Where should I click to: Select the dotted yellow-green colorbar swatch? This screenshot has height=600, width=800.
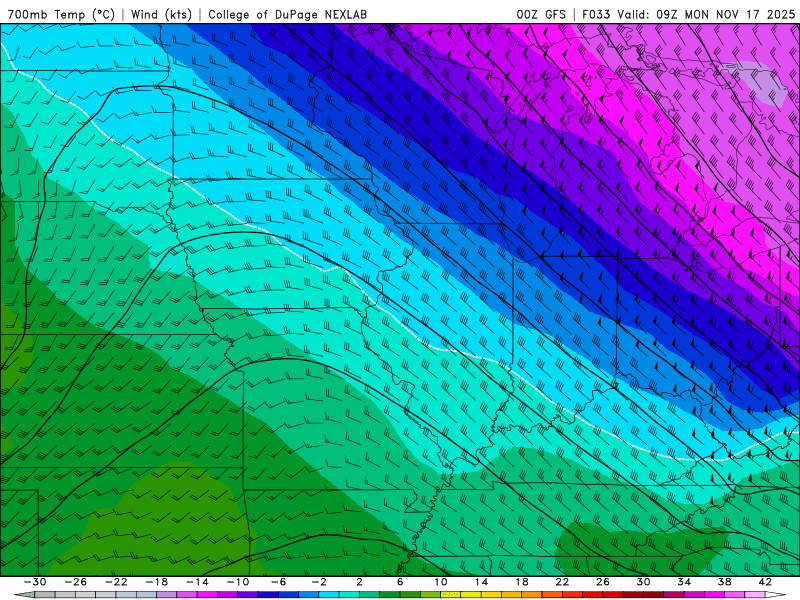tap(451, 595)
